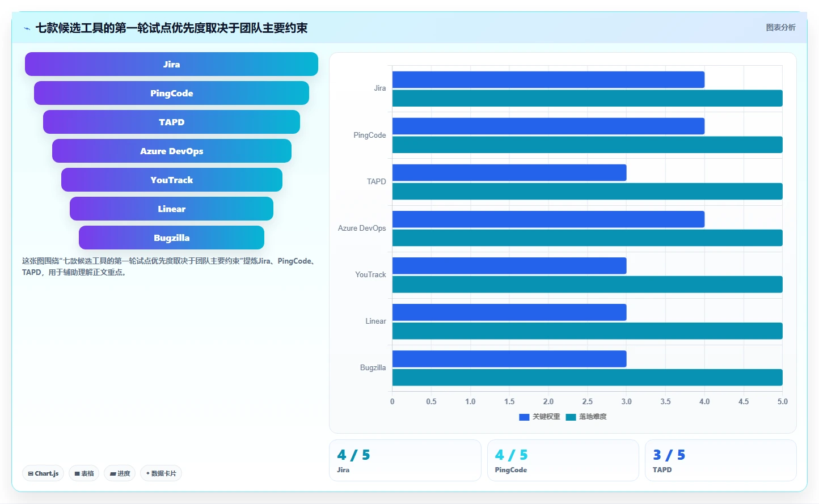
Task: Click the 关键权重 legend label
Action: coord(546,417)
